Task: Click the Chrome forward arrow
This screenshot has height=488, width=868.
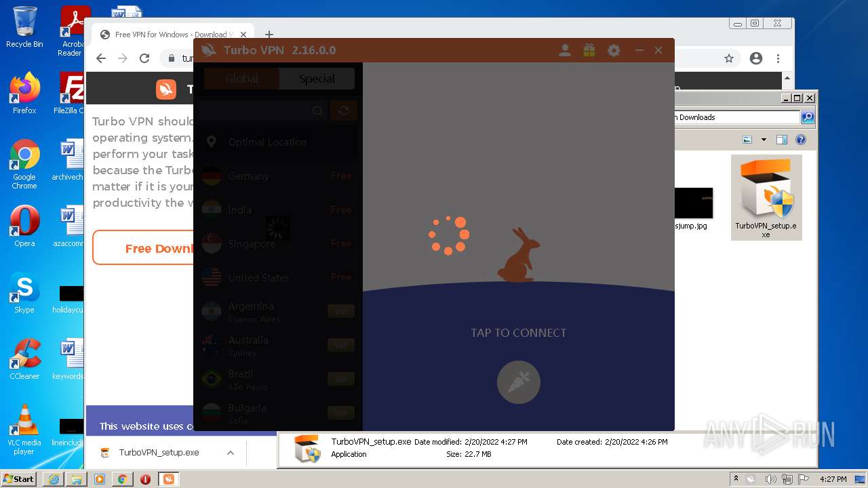Action: tap(123, 58)
